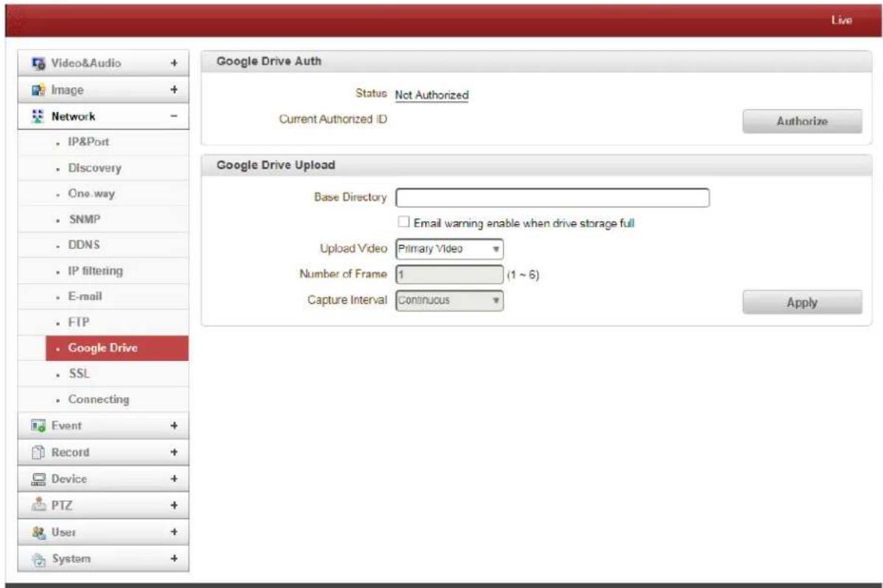Open the Upload Video dropdown
This screenshot has height=588, width=883.
450,249
